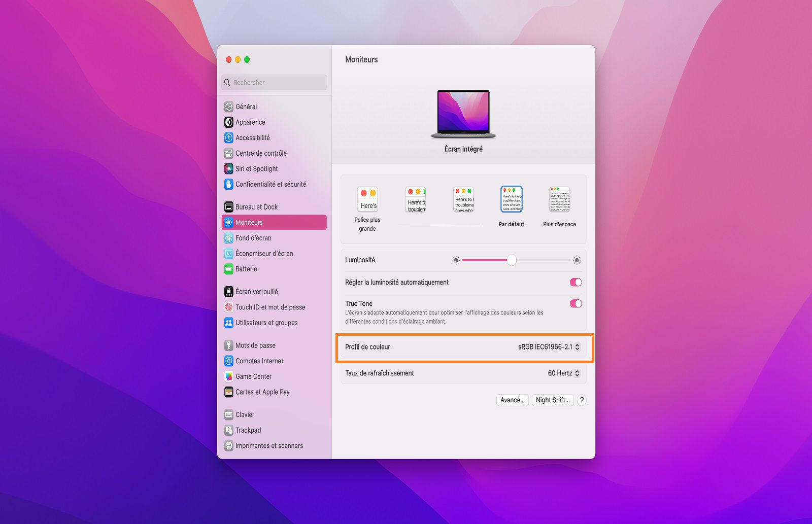
Task: Click the Luminosité slider handle
Action: tap(512, 260)
